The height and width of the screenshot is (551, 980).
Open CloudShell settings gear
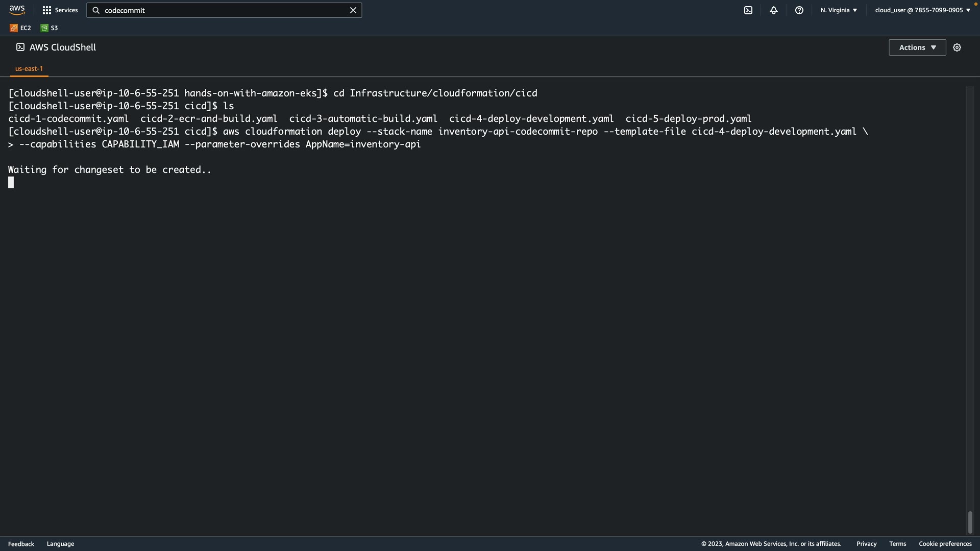(957, 47)
